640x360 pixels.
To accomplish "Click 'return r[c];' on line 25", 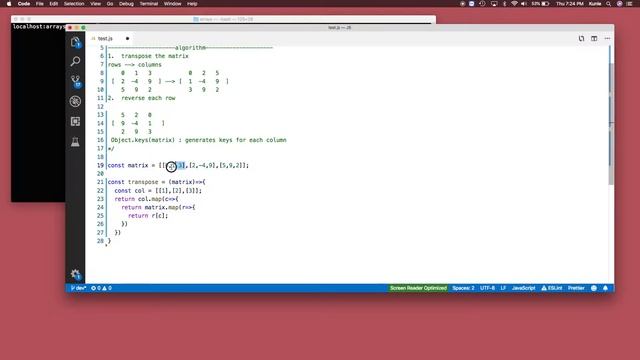I will coord(148,216).
